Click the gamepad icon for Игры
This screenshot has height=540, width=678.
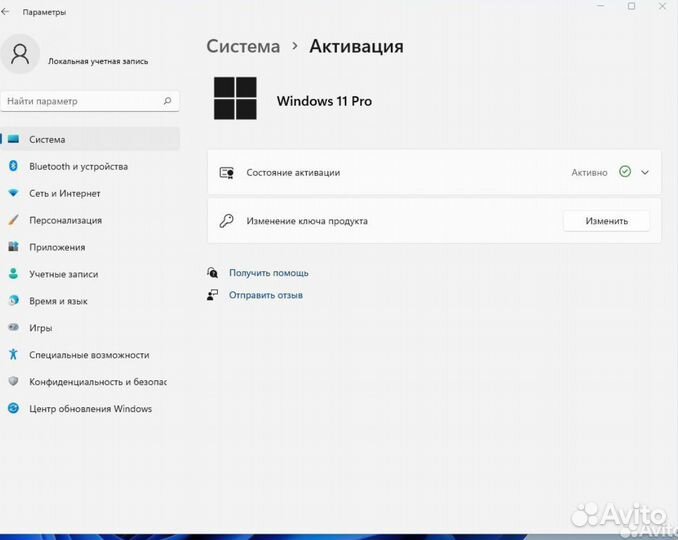[x=13, y=327]
